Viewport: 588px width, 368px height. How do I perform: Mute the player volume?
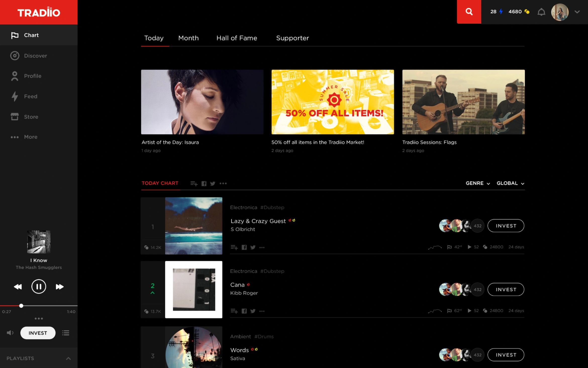[x=10, y=333]
